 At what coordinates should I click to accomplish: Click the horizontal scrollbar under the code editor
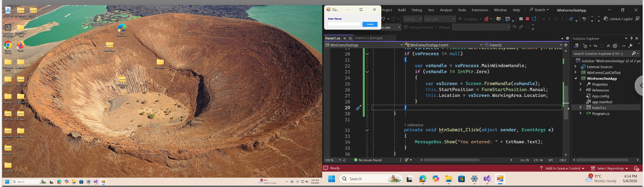(466, 160)
